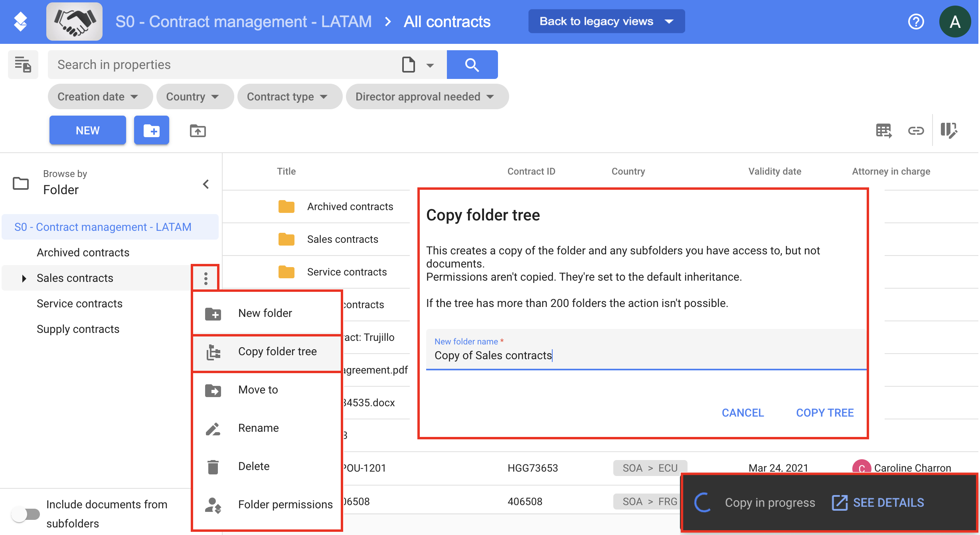Click the handshake library thumbnail

point(74,22)
